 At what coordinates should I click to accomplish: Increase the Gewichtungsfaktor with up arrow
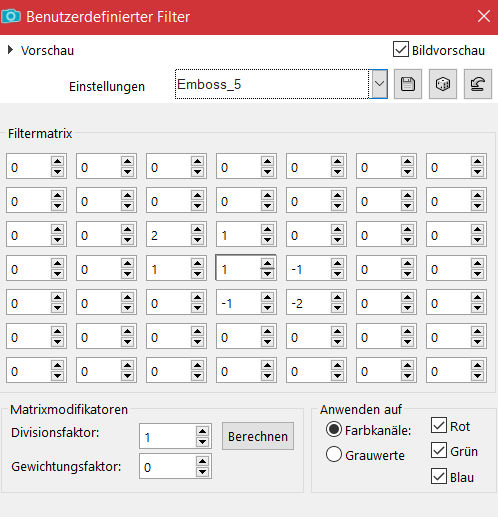click(x=202, y=461)
